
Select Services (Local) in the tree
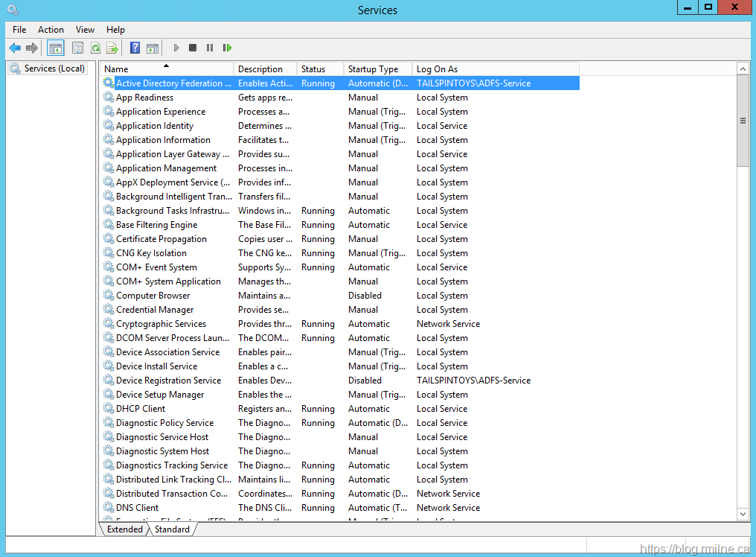pos(54,69)
